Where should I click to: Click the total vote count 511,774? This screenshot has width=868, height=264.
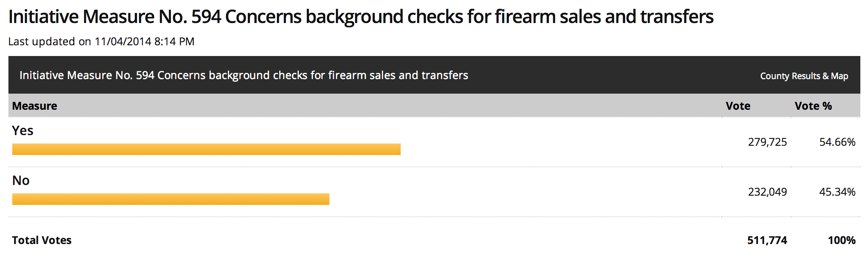point(767,241)
